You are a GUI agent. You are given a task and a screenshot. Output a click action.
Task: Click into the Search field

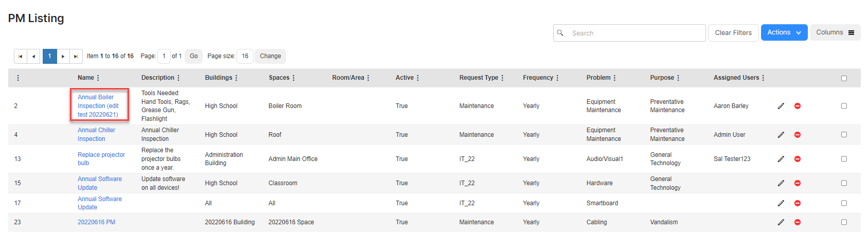click(x=629, y=33)
